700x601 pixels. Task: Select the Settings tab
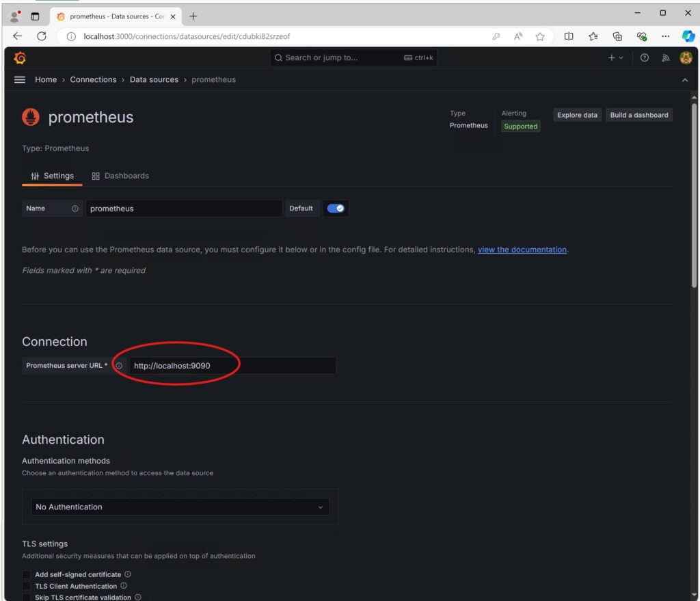click(x=52, y=176)
